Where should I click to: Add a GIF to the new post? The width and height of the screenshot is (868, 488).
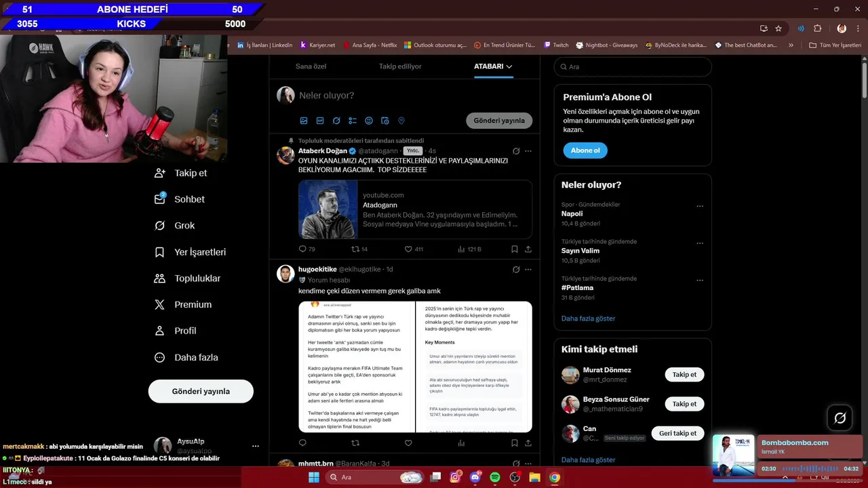[x=320, y=121]
